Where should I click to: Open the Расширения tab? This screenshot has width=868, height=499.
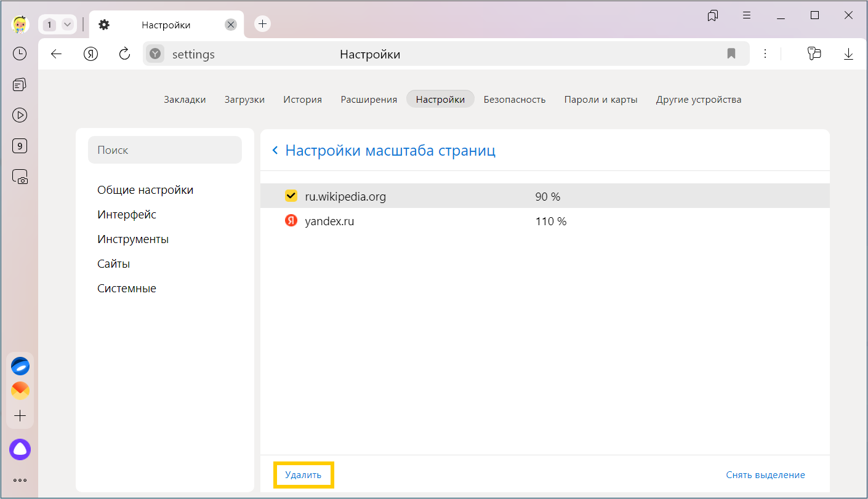(369, 100)
